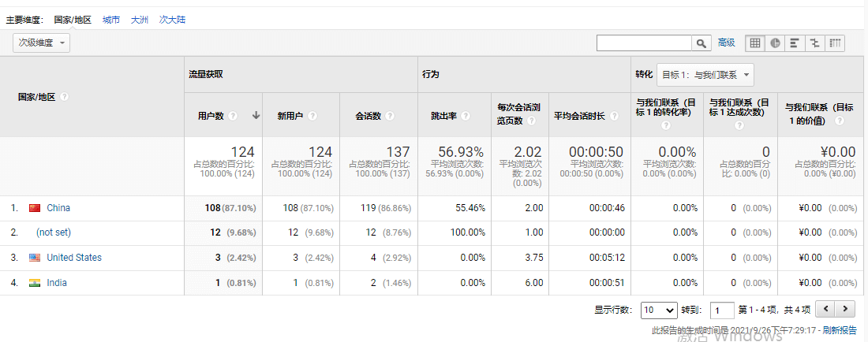Image resolution: width=868 pixels, height=342 pixels.
Task: Open help icon next to 每次会话浏览页数
Action: click(531, 121)
